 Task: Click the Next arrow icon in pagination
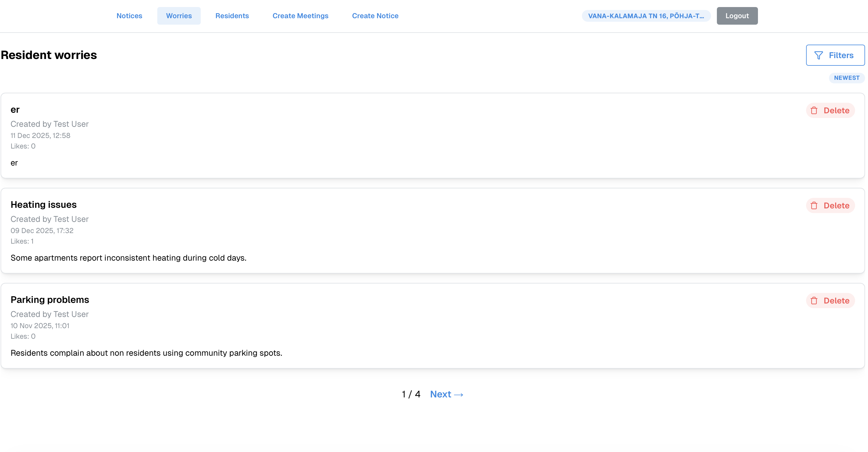pos(459,395)
